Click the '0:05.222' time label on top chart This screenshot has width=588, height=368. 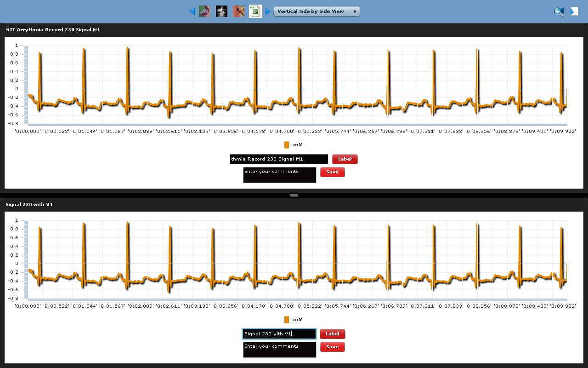tap(310, 132)
